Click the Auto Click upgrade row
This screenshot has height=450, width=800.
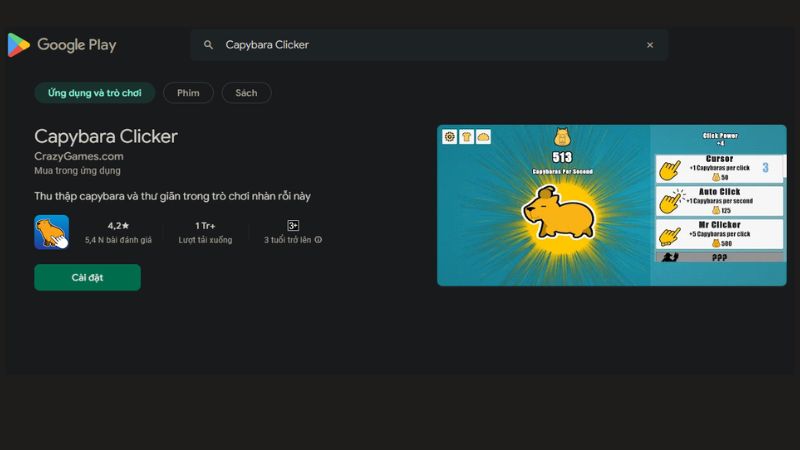719,201
